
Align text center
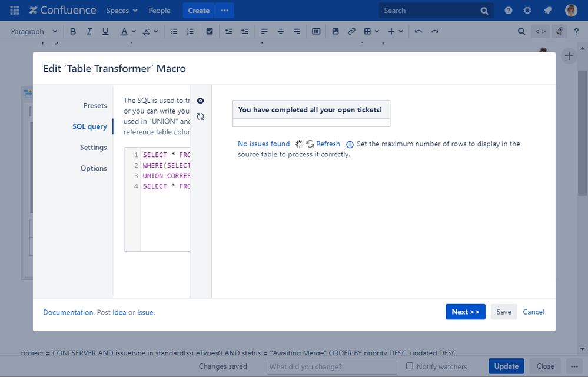[281, 32]
